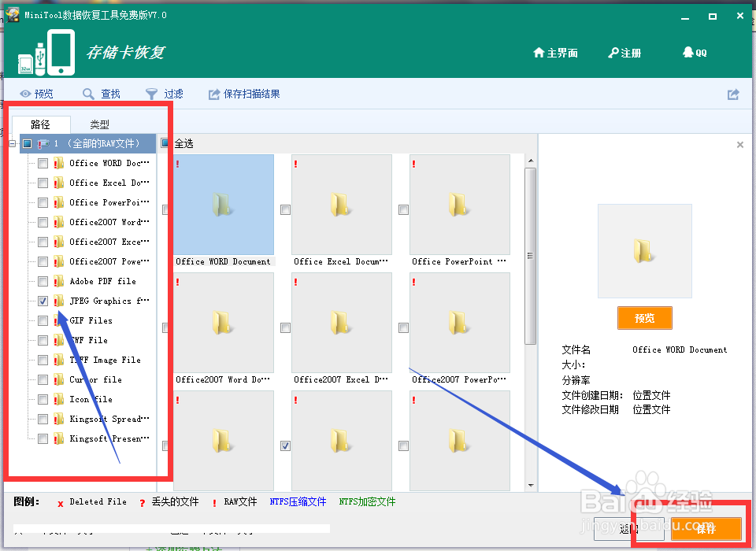
Task: Click the preview panel folder image
Action: [x=645, y=251]
